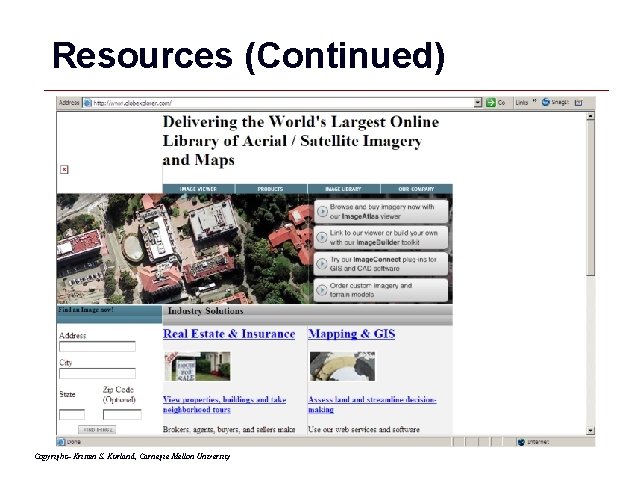
Task: Click the window icon beside SnagIt
Action: [578, 103]
